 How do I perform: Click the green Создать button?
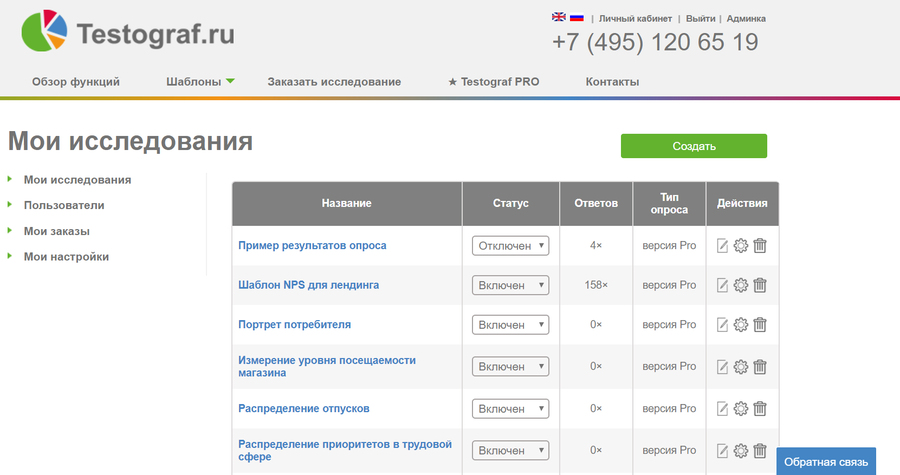(x=694, y=146)
